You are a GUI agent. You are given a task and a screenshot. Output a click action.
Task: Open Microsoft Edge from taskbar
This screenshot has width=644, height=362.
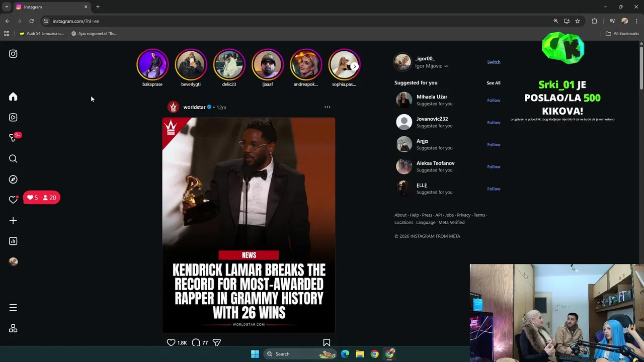[x=345, y=354]
